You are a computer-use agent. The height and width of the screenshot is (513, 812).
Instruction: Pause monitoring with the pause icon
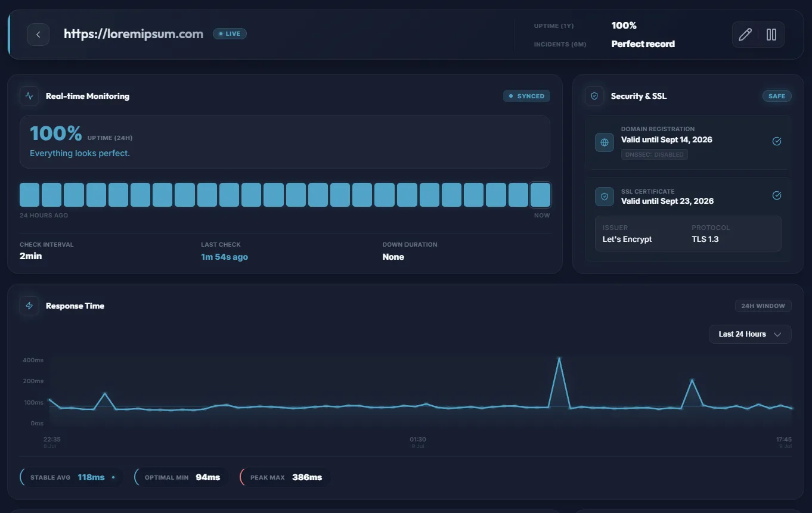[x=771, y=35]
